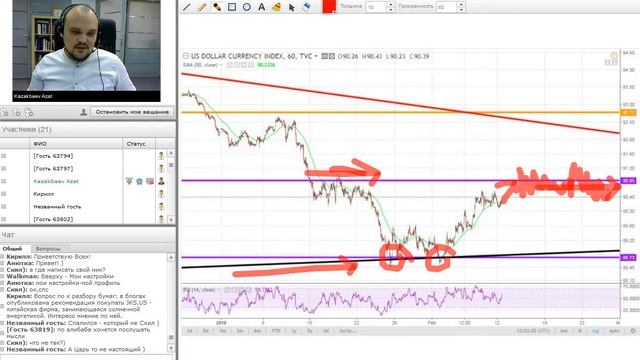This screenshot has width=640, height=360.
Task: Select the YTD time range button
Action: click(276, 331)
